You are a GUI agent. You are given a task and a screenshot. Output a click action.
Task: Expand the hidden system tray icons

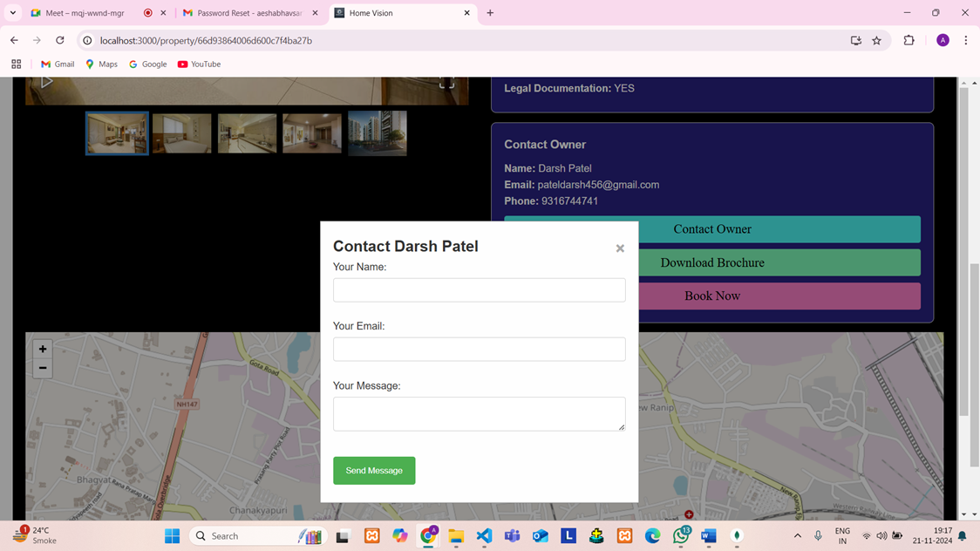point(797,535)
